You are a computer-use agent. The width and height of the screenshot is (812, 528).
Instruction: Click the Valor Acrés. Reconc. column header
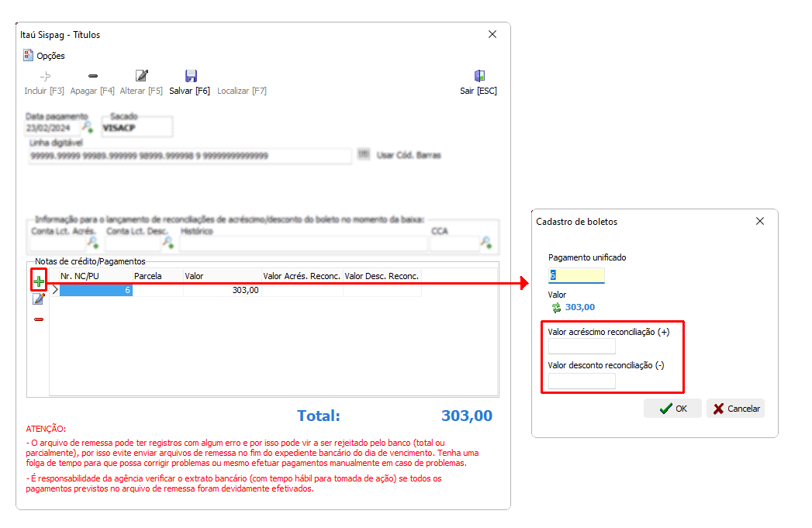[302, 276]
